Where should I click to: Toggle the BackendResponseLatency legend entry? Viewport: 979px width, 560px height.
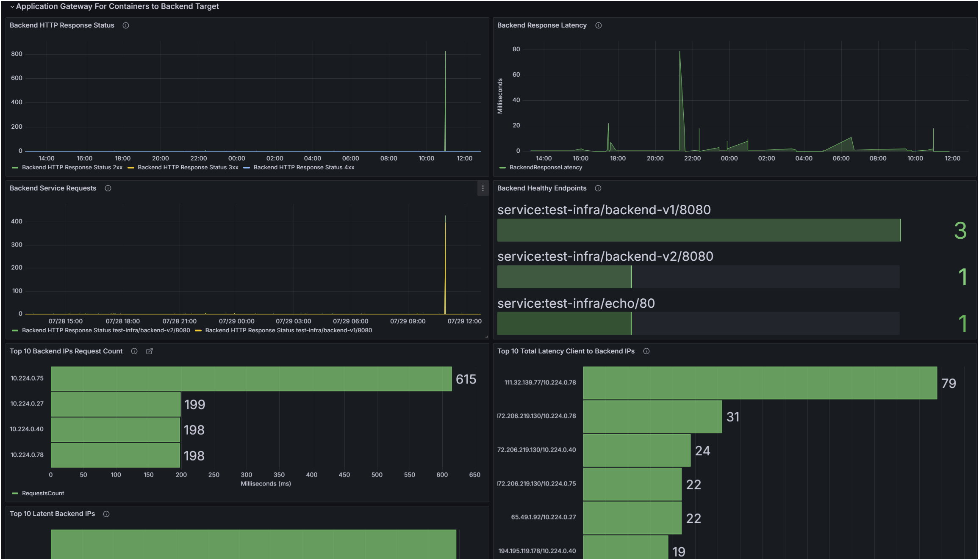[545, 168]
